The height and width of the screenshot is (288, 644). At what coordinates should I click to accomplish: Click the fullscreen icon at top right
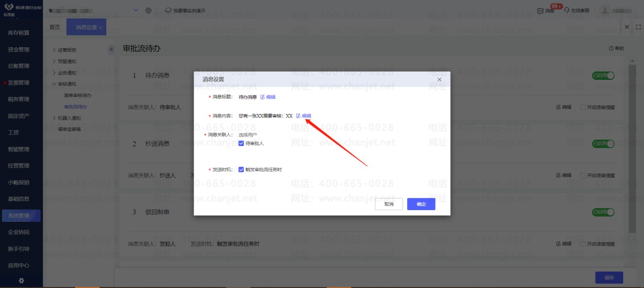click(638, 26)
